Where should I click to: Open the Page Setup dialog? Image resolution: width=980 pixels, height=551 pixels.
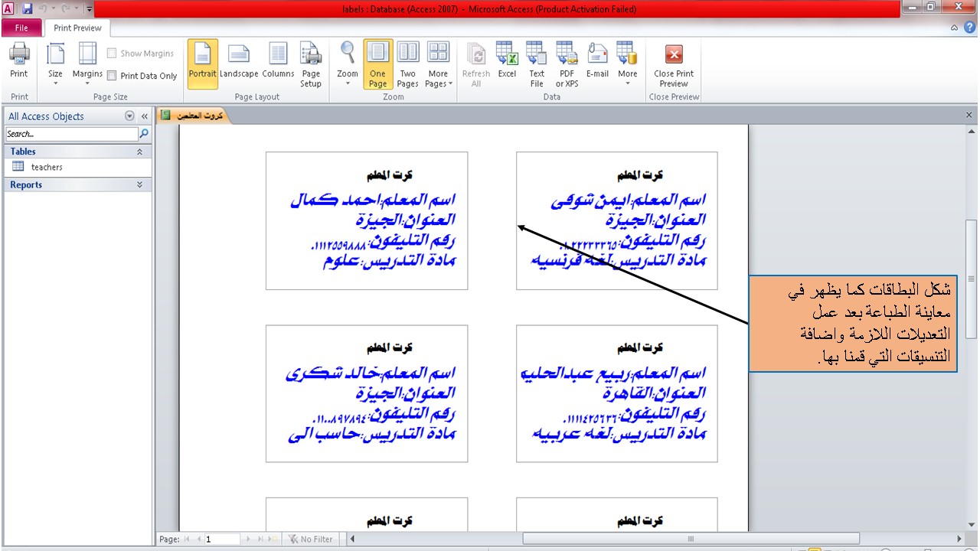point(311,64)
